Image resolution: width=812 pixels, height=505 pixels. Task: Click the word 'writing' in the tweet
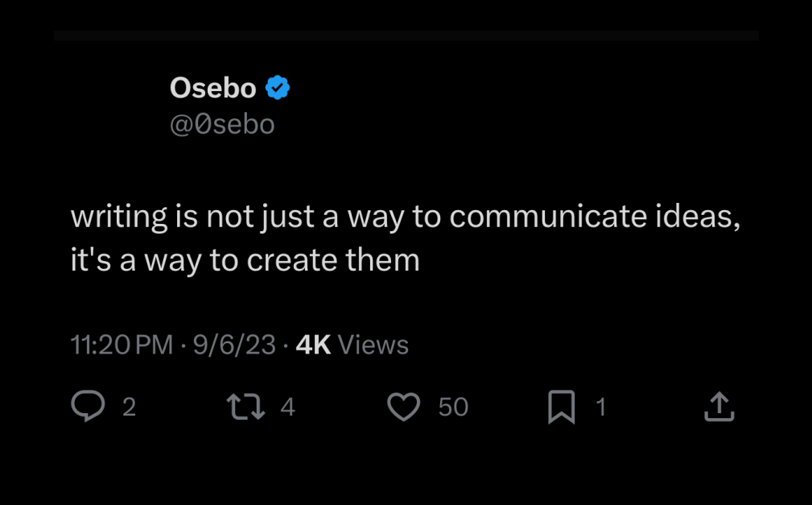[119, 218]
